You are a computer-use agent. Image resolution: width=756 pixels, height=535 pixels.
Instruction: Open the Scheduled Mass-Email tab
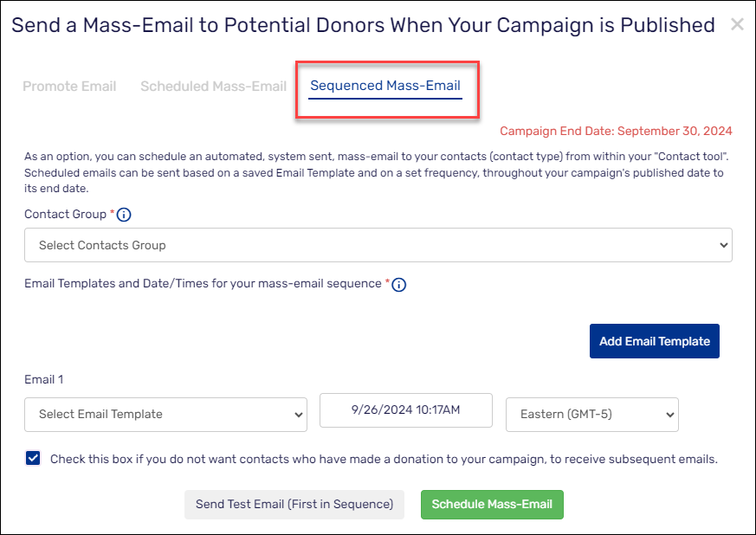point(213,86)
